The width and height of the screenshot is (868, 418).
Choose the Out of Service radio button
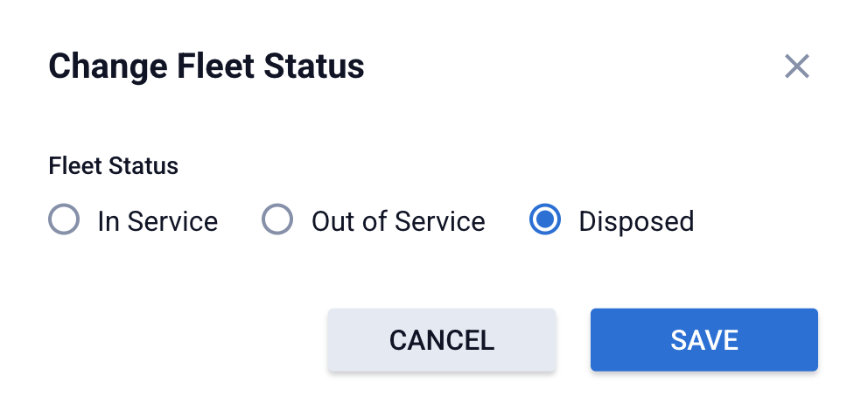tap(277, 220)
